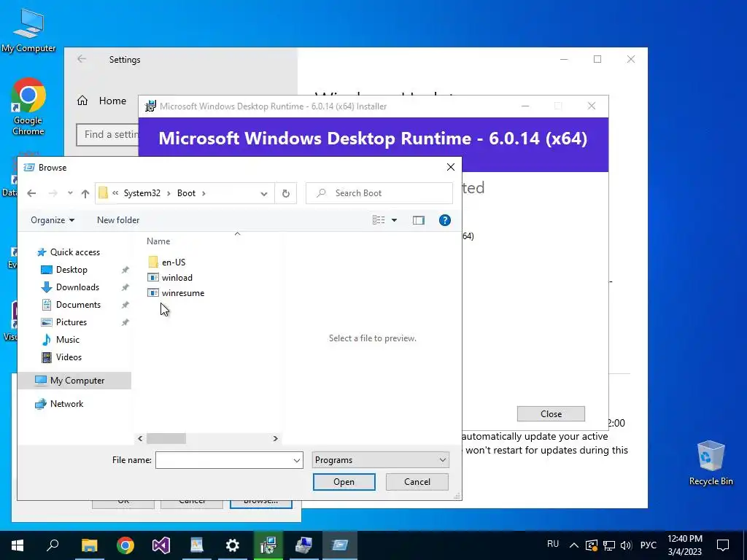Open volume control in tray
747x560 pixels.
pos(626,545)
